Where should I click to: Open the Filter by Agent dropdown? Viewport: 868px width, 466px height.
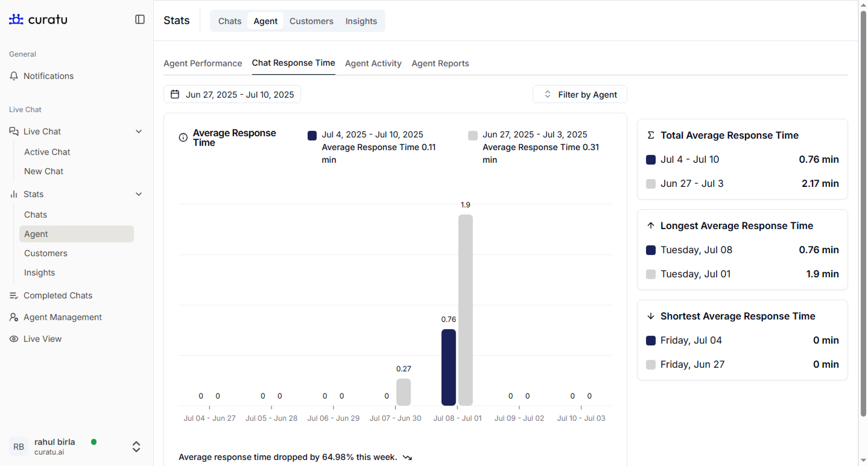point(580,94)
